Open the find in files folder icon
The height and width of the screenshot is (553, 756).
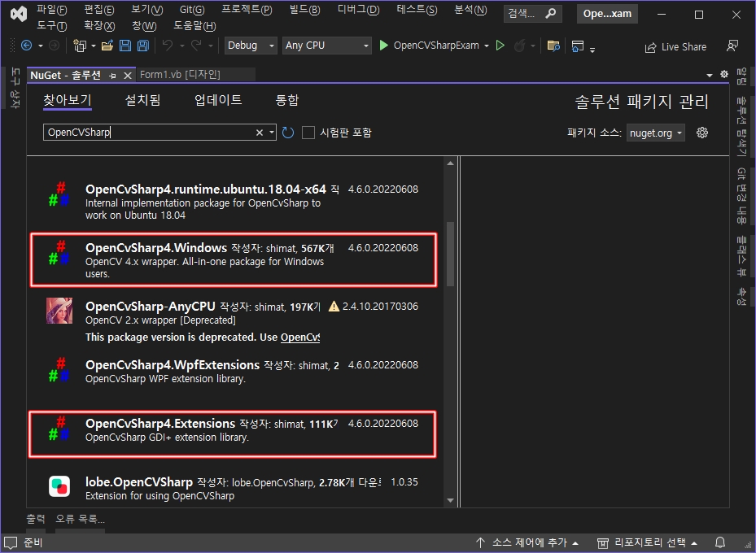pos(553,46)
